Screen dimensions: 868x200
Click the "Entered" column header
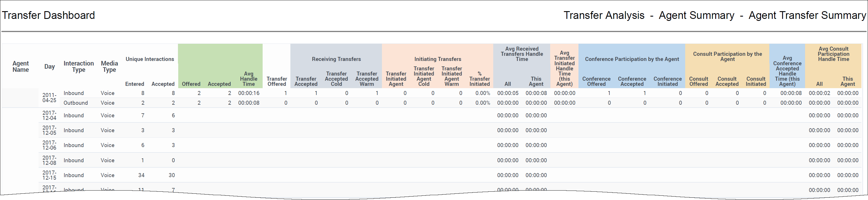(135, 84)
